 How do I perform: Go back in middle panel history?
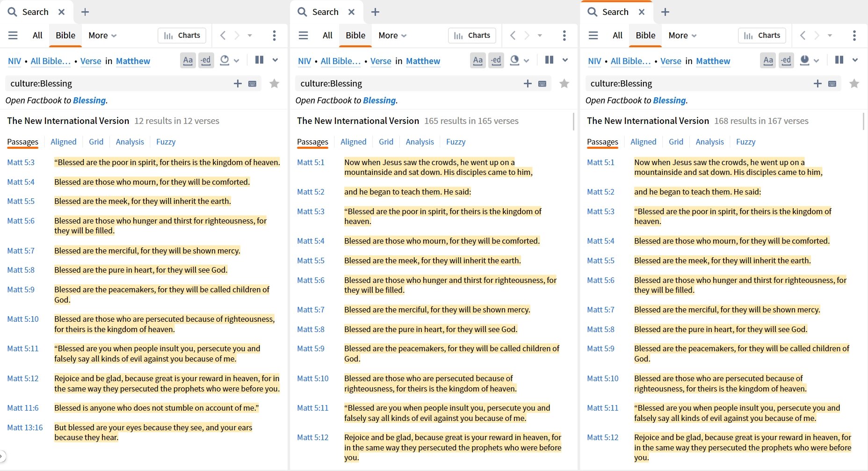click(513, 36)
